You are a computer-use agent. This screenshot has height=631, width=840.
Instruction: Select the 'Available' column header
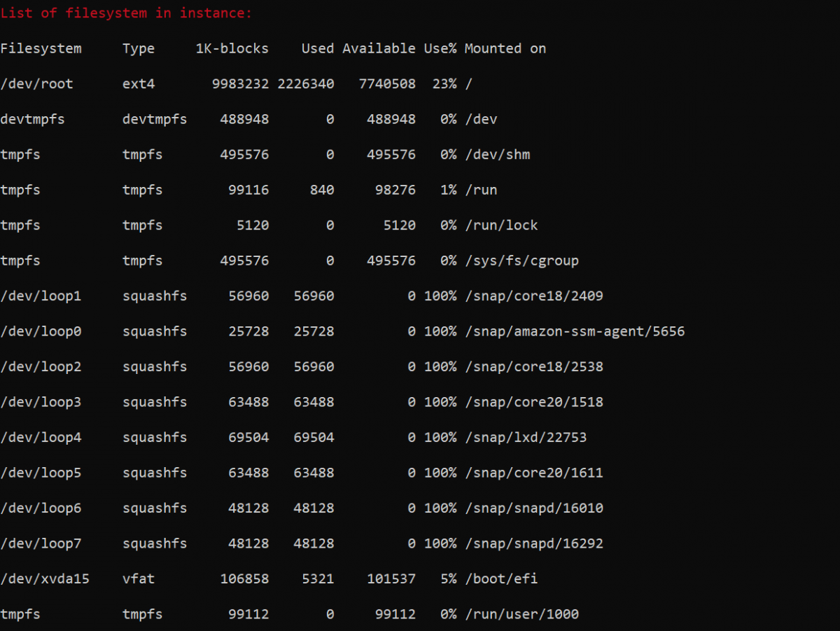379,48
